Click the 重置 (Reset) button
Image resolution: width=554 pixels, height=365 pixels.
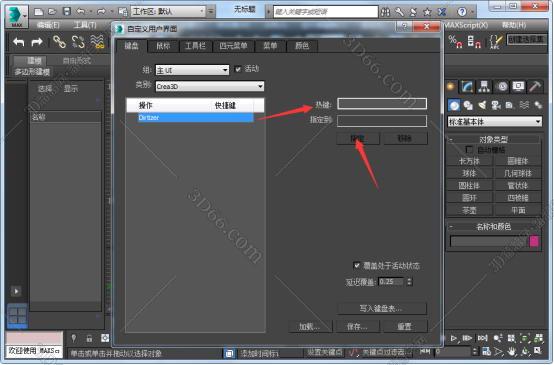(405, 326)
